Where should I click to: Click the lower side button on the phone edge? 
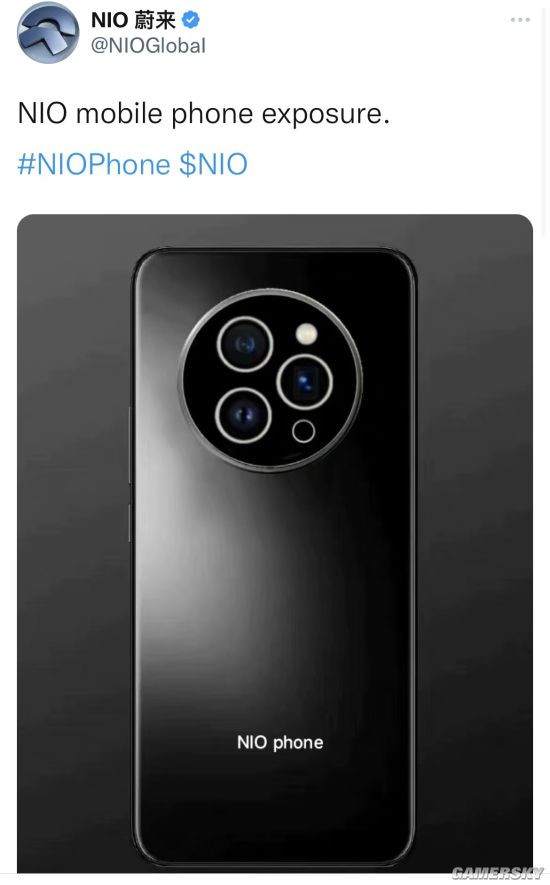point(130,523)
